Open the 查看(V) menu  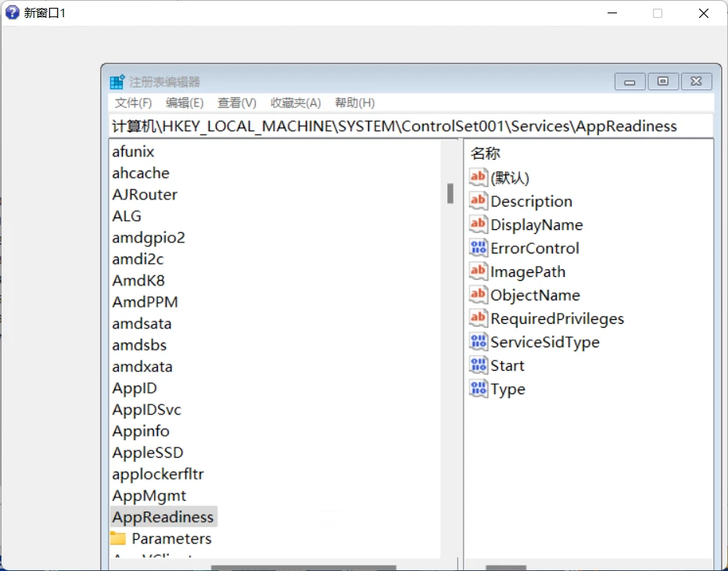tap(237, 102)
